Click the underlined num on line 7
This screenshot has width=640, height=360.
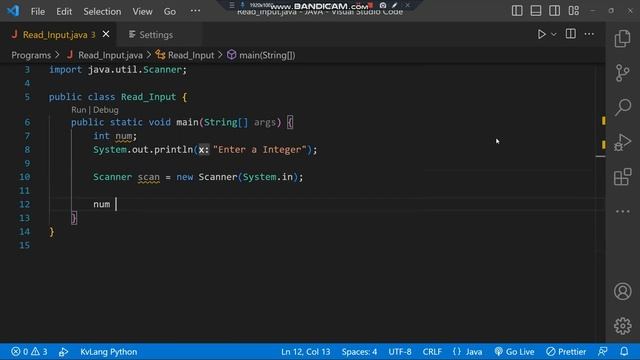point(123,136)
